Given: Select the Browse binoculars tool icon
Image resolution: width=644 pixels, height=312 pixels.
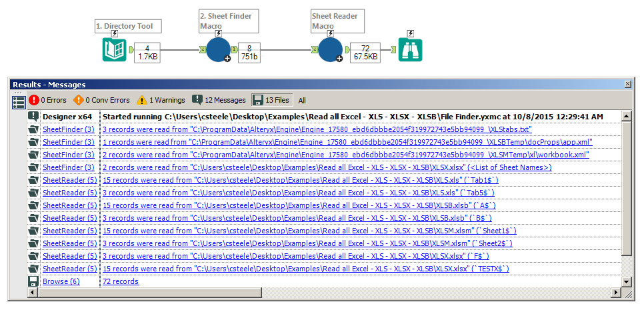Looking at the screenshot, I should (410, 50).
